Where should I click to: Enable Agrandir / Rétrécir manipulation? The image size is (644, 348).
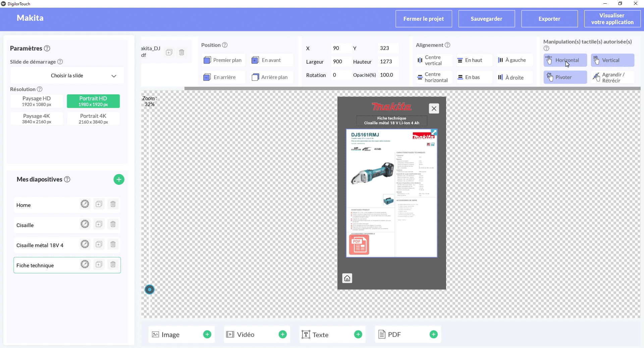click(x=612, y=77)
